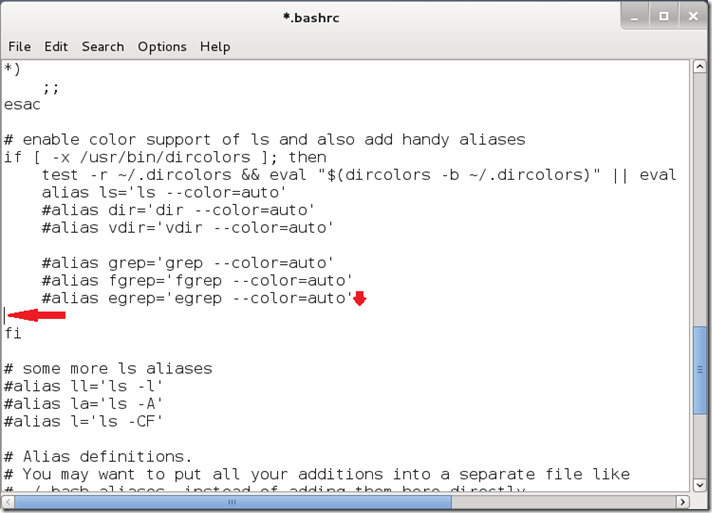Click the horizontal scrollbar right arrow
Viewport: 712px width, 513px height.
click(685, 501)
